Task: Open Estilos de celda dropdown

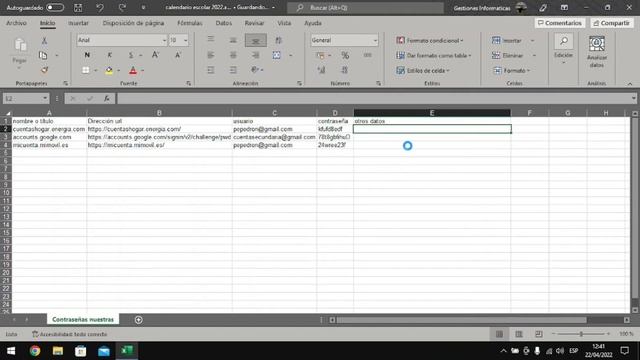Action: click(422, 71)
